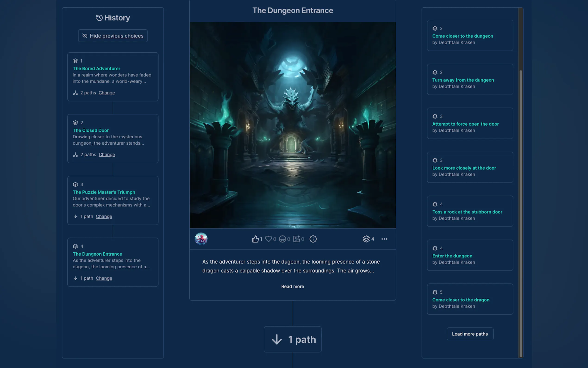Open the story info icon
Screen dimensions: 588x368
313,239
